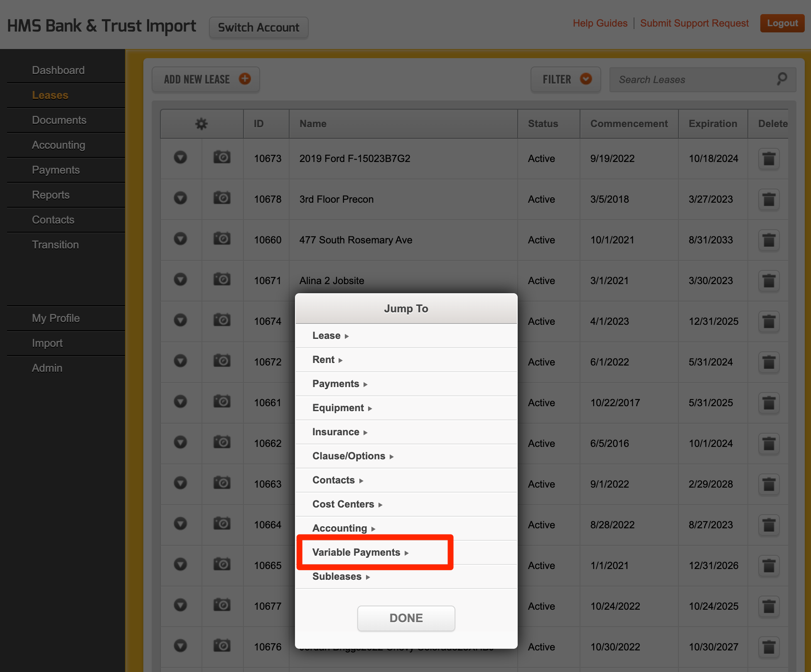Jump to Contacts in Jump To popup
811x672 pixels.
click(x=406, y=480)
